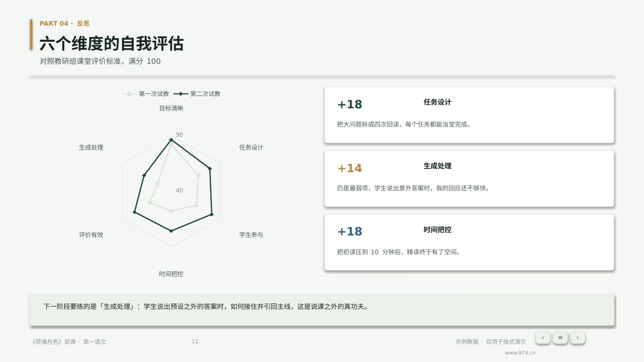This screenshot has width=644, height=362.
Task: Go to the previous slide arrow
Action: tap(543, 337)
